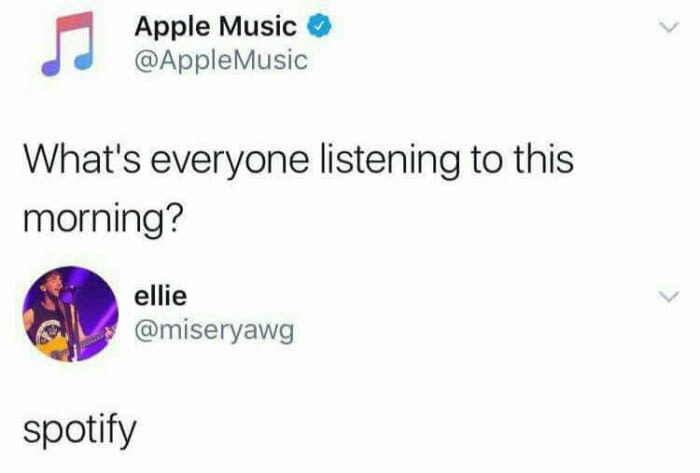Click the word to in the tweet
The width and height of the screenshot is (700, 473).
[488, 161]
